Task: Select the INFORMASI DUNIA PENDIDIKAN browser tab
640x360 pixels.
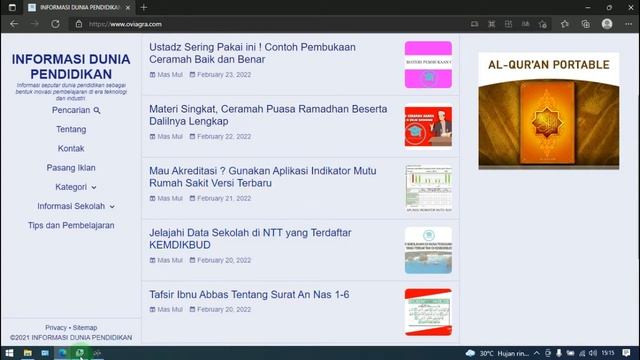Action: [x=79, y=7]
